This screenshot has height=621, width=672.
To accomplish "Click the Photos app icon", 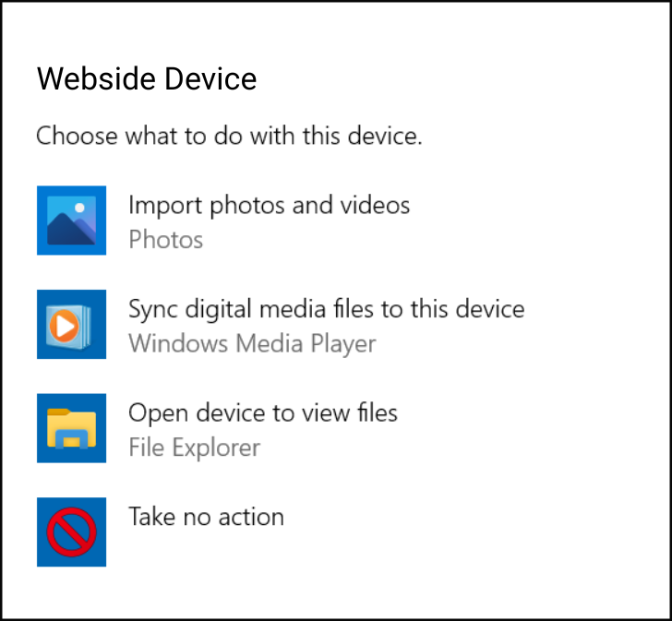I will [x=71, y=221].
